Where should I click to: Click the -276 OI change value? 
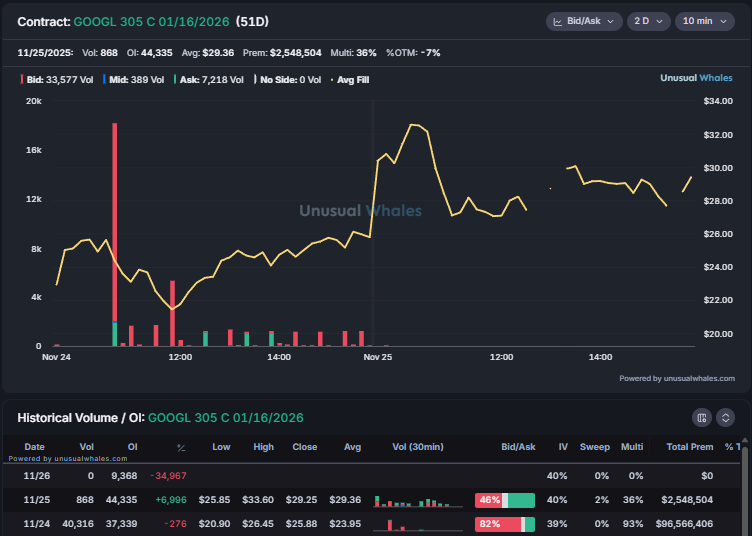[x=175, y=524]
